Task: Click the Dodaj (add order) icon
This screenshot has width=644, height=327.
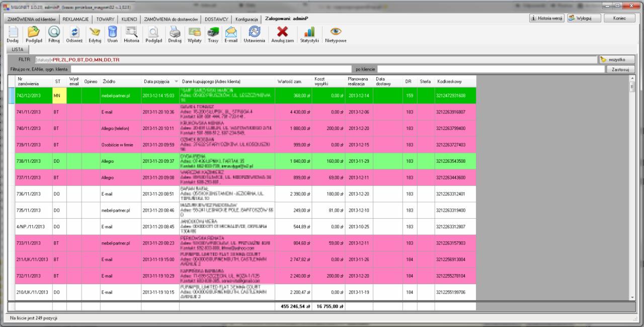Action: tap(13, 32)
